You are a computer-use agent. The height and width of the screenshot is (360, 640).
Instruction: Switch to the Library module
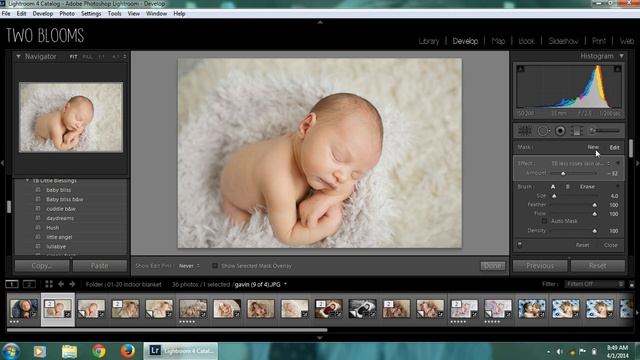(x=429, y=41)
